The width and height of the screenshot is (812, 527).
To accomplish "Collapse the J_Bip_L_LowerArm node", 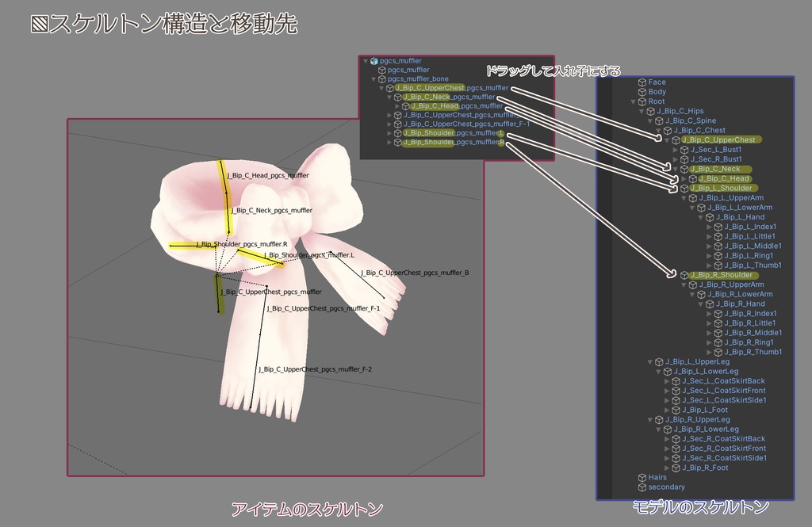I will click(693, 208).
